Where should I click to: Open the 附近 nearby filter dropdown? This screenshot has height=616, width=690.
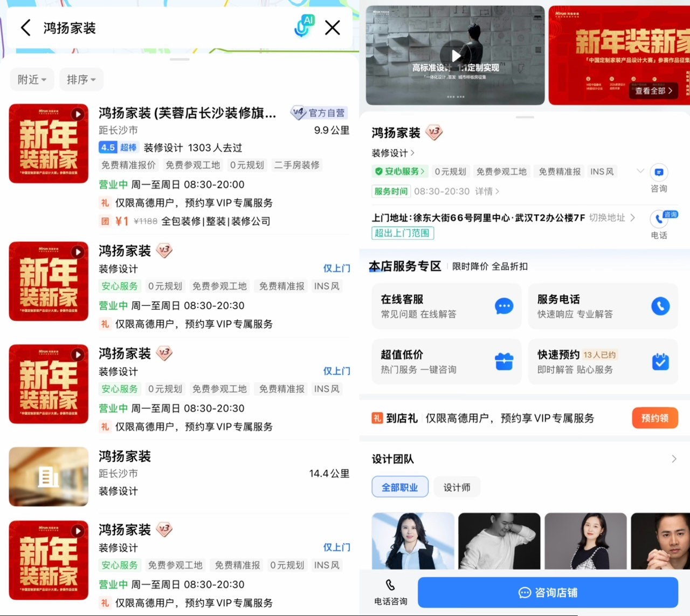pos(32,80)
